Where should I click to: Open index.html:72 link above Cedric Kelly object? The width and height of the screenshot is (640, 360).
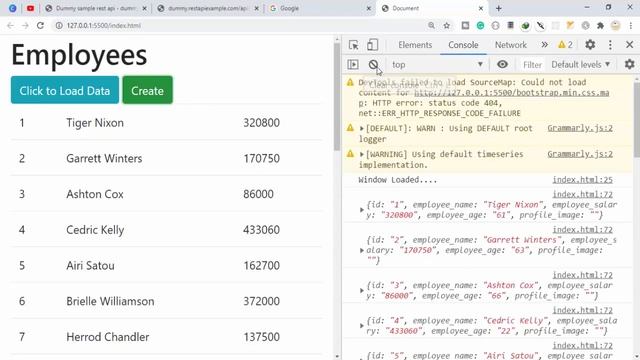click(582, 310)
